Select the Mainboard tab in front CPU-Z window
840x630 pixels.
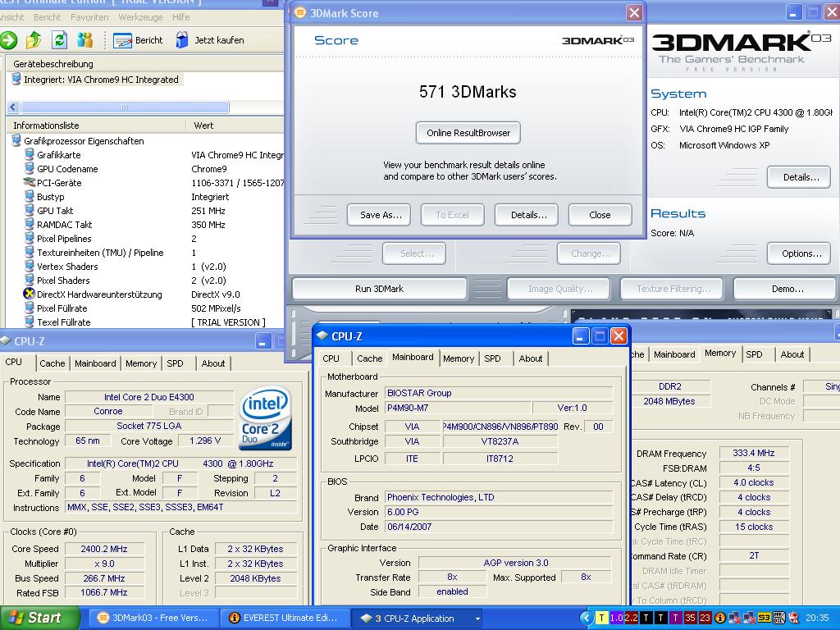point(413,358)
